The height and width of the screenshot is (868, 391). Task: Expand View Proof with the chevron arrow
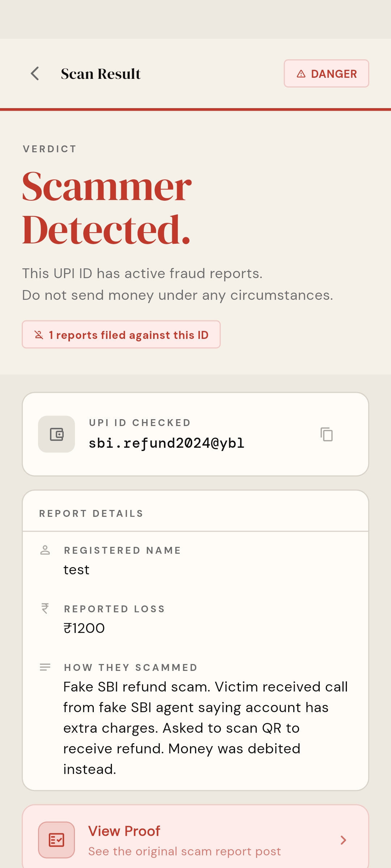click(343, 840)
